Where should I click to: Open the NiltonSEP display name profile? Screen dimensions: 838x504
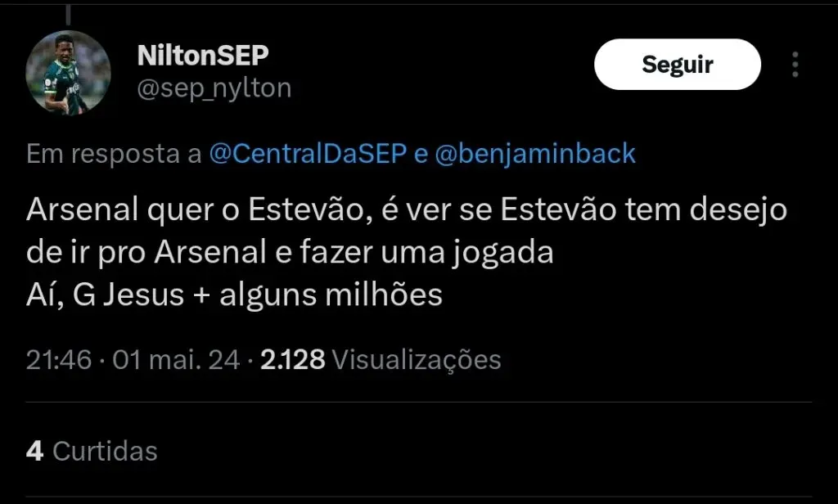click(x=202, y=55)
